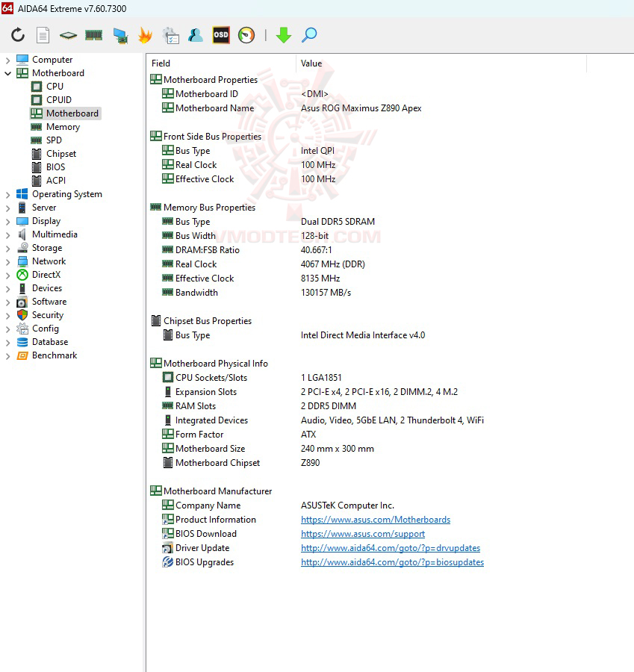The image size is (634, 672).
Task: Select the Database tree item
Action: 50,342
